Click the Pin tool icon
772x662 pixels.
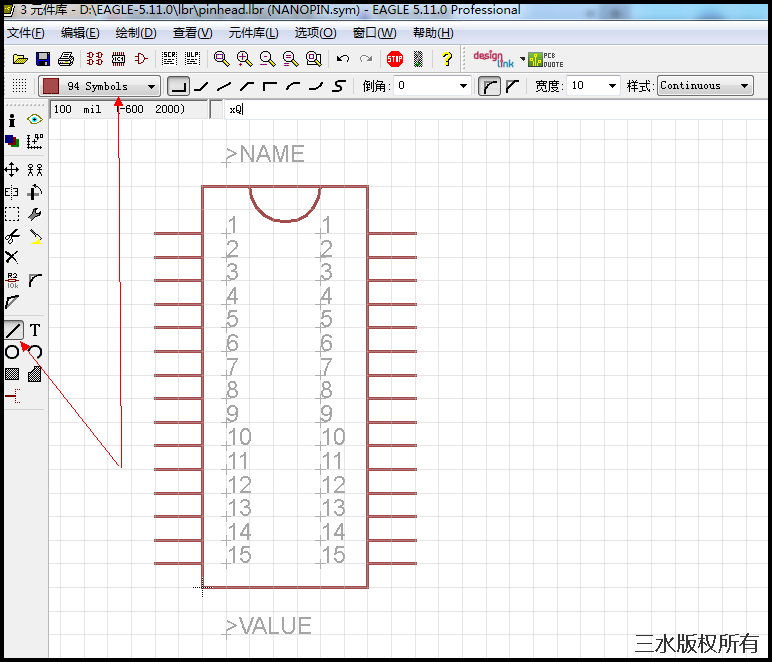pos(12,396)
